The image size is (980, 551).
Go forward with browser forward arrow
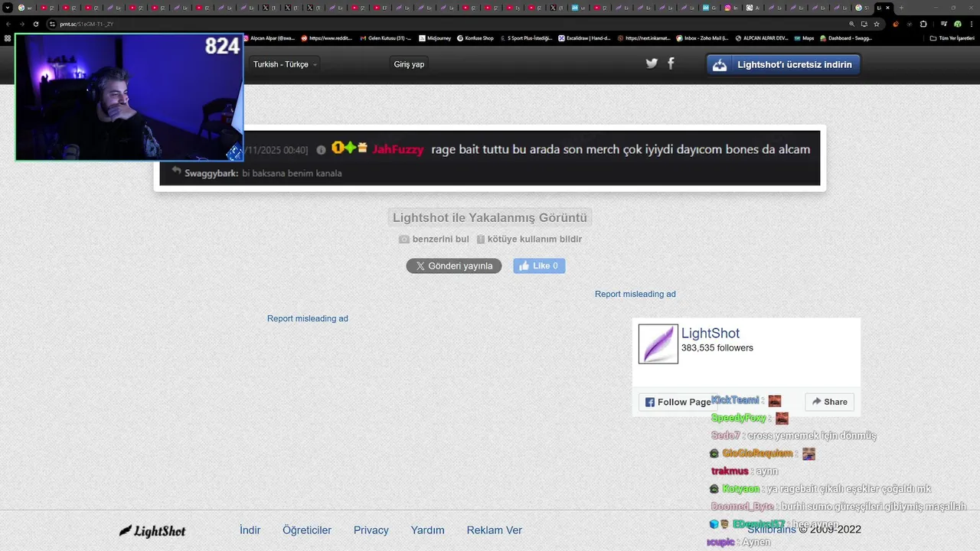(x=21, y=24)
